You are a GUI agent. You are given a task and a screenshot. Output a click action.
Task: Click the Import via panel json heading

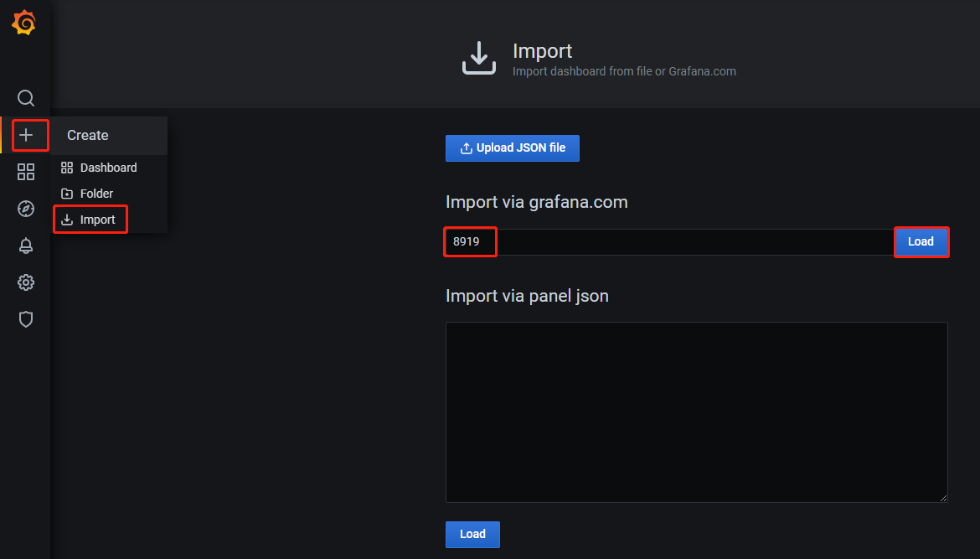[x=527, y=297]
